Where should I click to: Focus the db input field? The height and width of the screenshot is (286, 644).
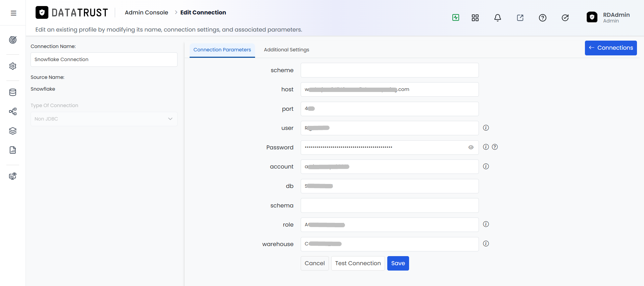(x=390, y=186)
